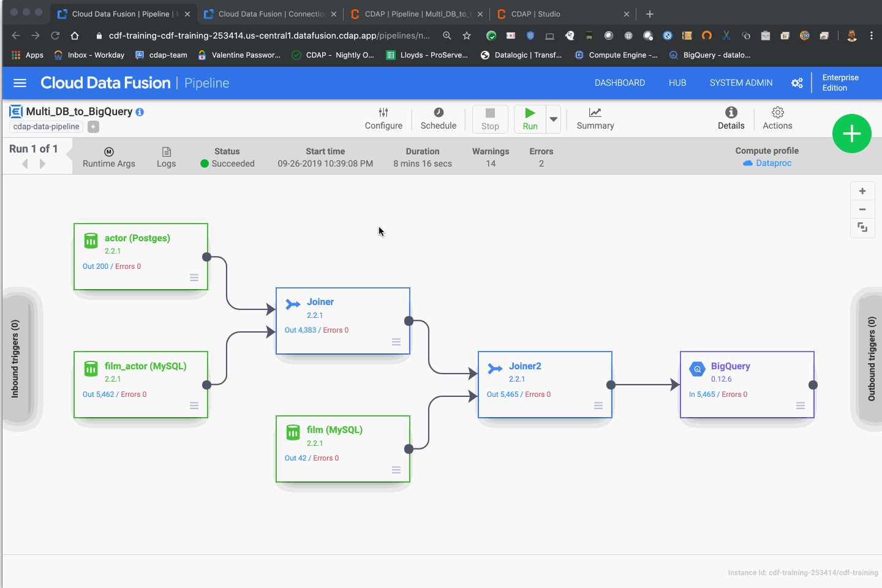Open the Hub
The image size is (882, 588).
677,83
